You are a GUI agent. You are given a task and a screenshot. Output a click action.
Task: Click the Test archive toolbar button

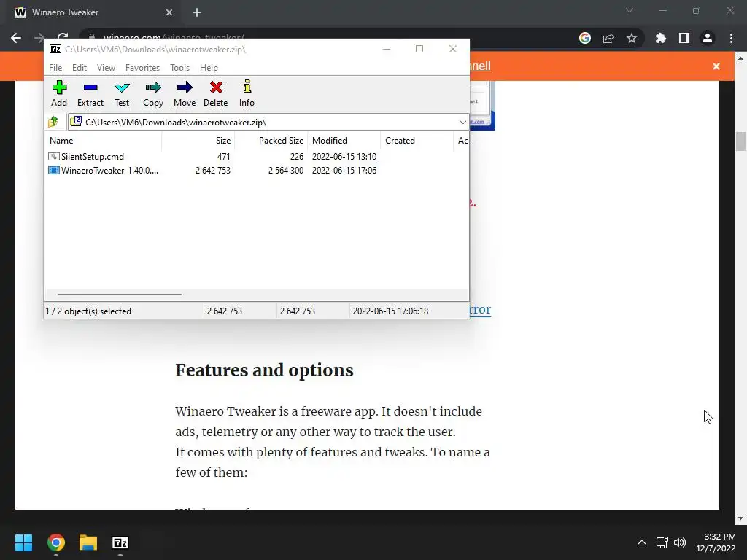click(122, 94)
